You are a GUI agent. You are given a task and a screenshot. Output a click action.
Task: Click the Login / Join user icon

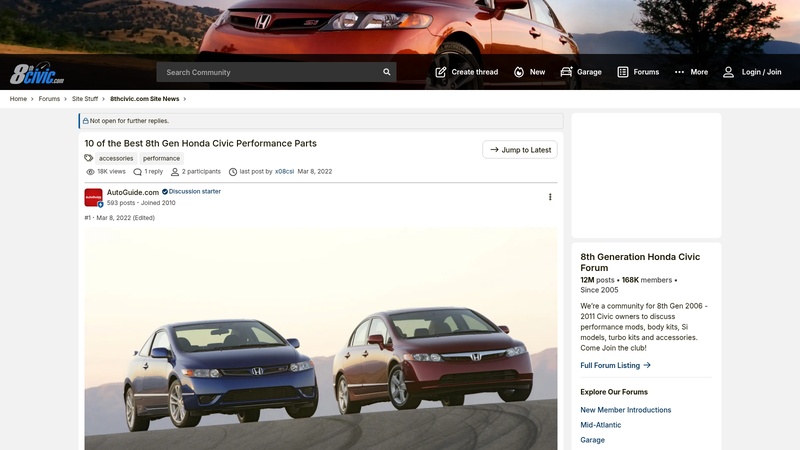[x=729, y=72]
